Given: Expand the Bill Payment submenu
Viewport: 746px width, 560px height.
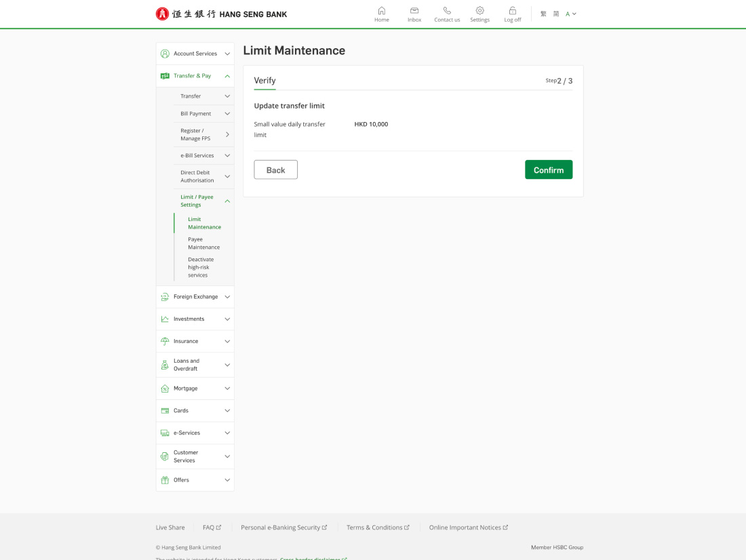Looking at the screenshot, I should tap(227, 114).
